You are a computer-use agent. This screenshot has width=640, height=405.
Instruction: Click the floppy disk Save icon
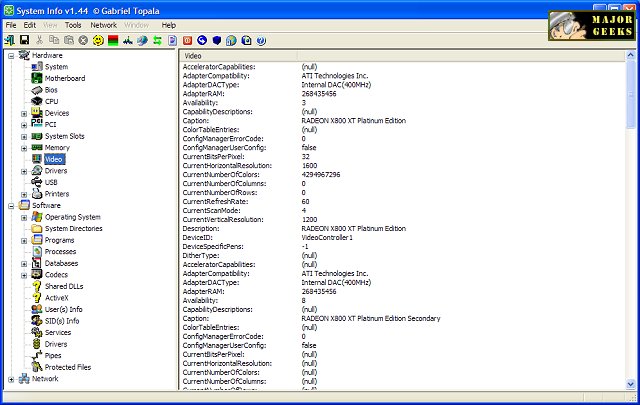(x=24, y=40)
